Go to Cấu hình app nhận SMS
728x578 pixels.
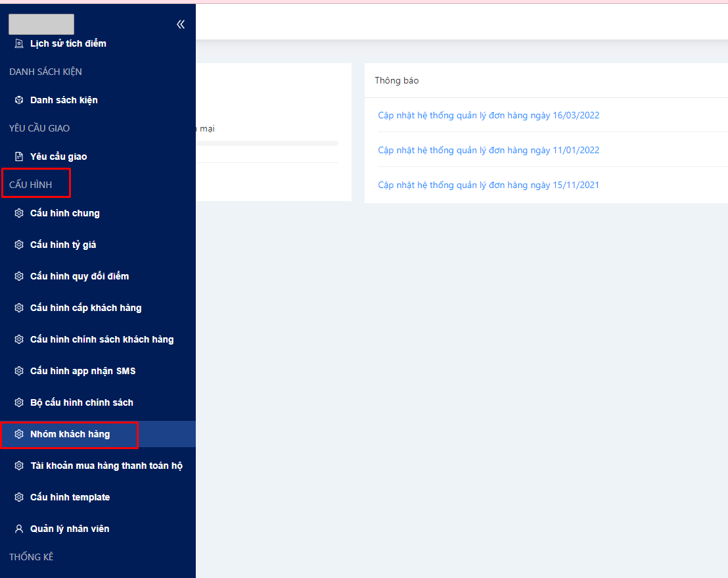83,371
